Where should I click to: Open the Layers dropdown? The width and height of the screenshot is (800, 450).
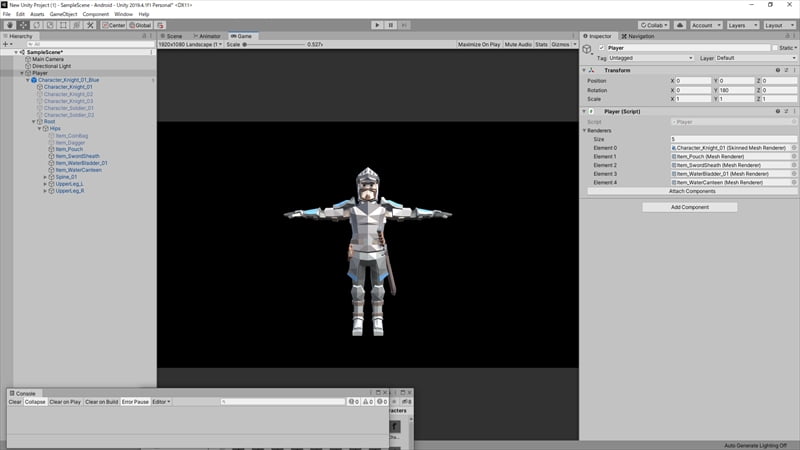pos(742,25)
